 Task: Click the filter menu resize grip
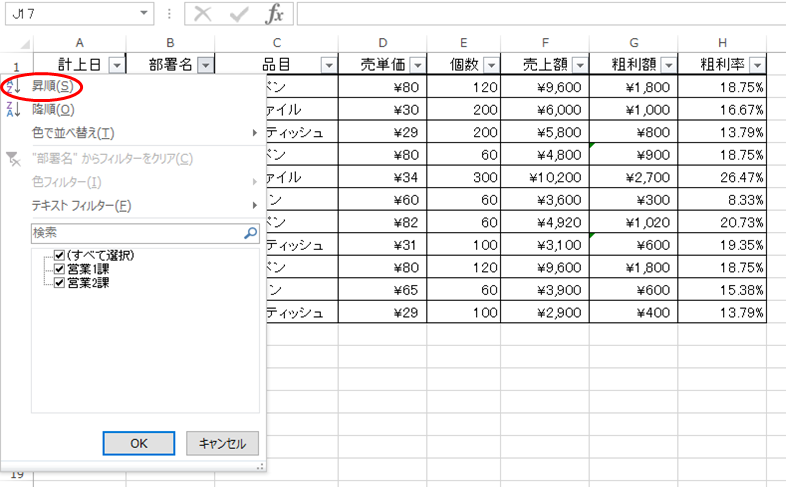click(261, 466)
